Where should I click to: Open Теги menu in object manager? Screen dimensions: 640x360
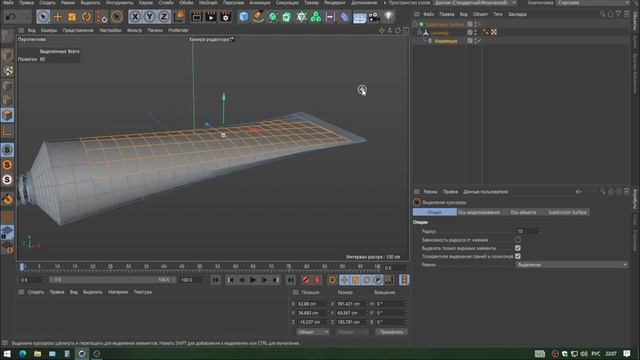click(x=498, y=14)
